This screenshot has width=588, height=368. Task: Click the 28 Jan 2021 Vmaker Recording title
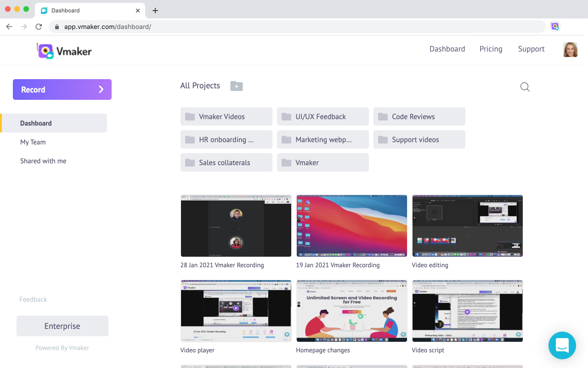coord(222,265)
